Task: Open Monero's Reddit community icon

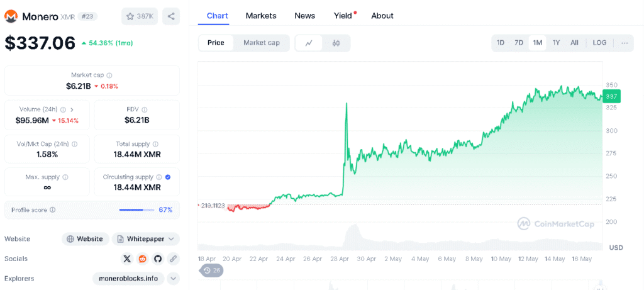Action: click(143, 259)
